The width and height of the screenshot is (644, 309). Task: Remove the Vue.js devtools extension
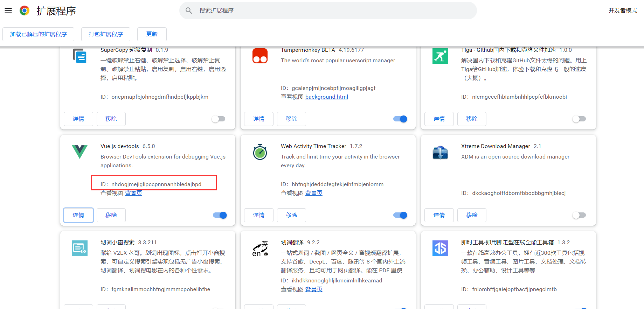click(111, 215)
